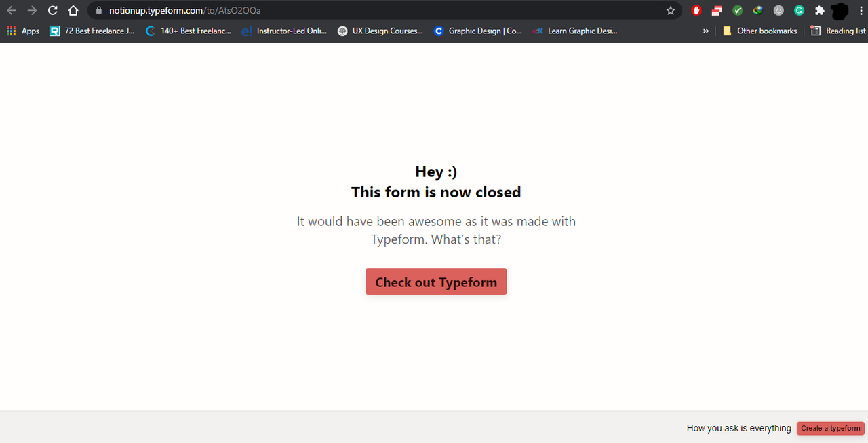Open the Apps shortcut in bookmarks bar
Image resolution: width=868 pixels, height=443 pixels.
pyautogui.click(x=23, y=31)
